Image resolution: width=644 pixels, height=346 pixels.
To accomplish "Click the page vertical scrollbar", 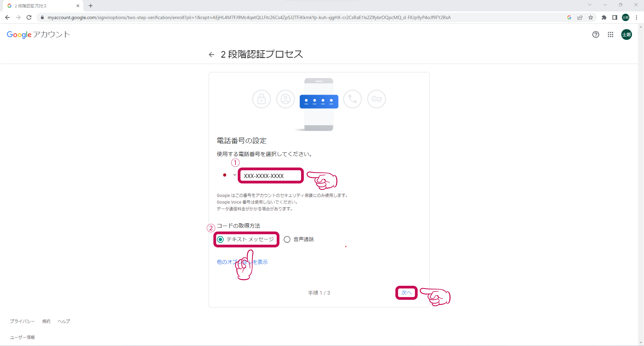I will (641, 185).
